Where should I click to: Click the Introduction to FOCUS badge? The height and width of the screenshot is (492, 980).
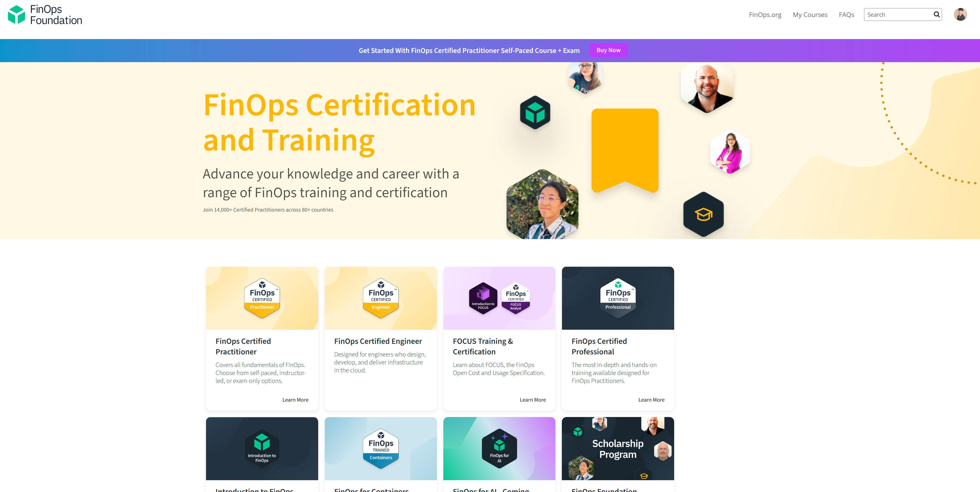(483, 298)
